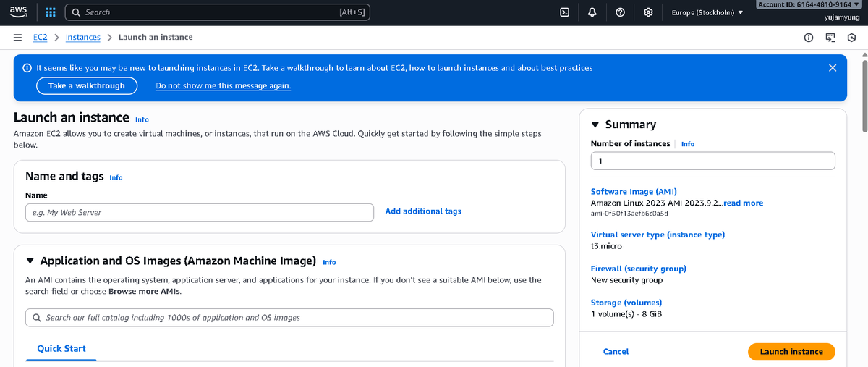The image size is (868, 367).
Task: Open Info link next to Name and tags
Action: click(116, 177)
